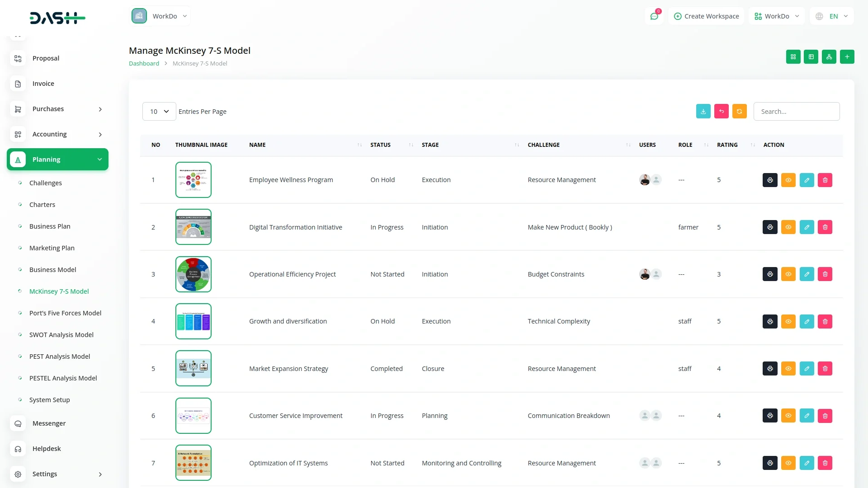The width and height of the screenshot is (868, 488).
Task: Delete the Operational Efficiency Project row
Action: (825, 274)
